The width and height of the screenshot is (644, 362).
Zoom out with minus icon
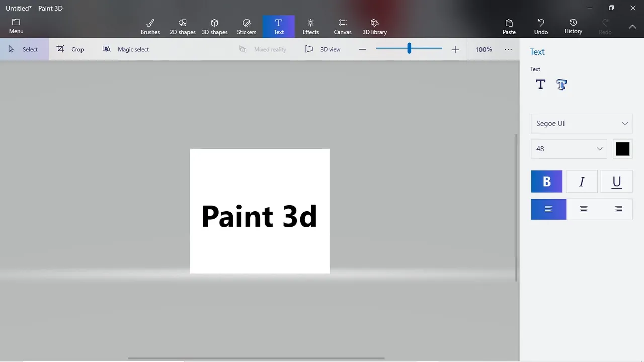363,49
